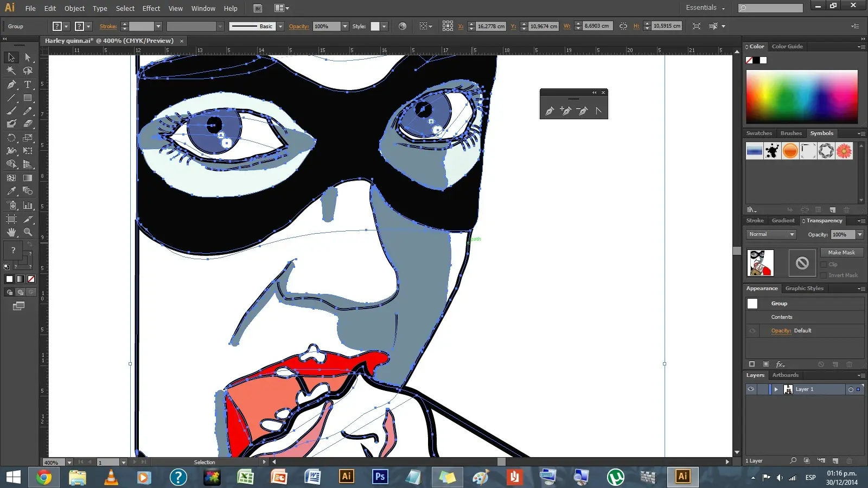The width and height of the screenshot is (868, 488).
Task: Select the Magic Wand tool
Action: (x=11, y=70)
